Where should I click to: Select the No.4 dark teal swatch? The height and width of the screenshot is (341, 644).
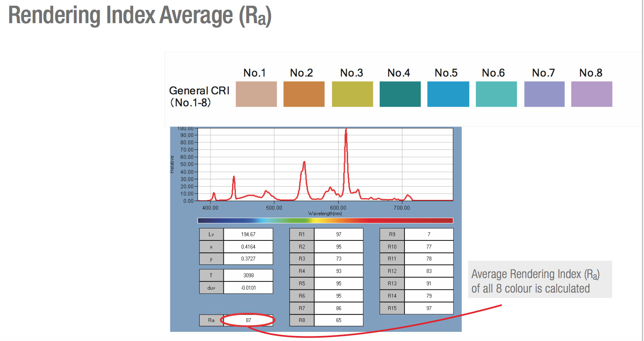[400, 94]
